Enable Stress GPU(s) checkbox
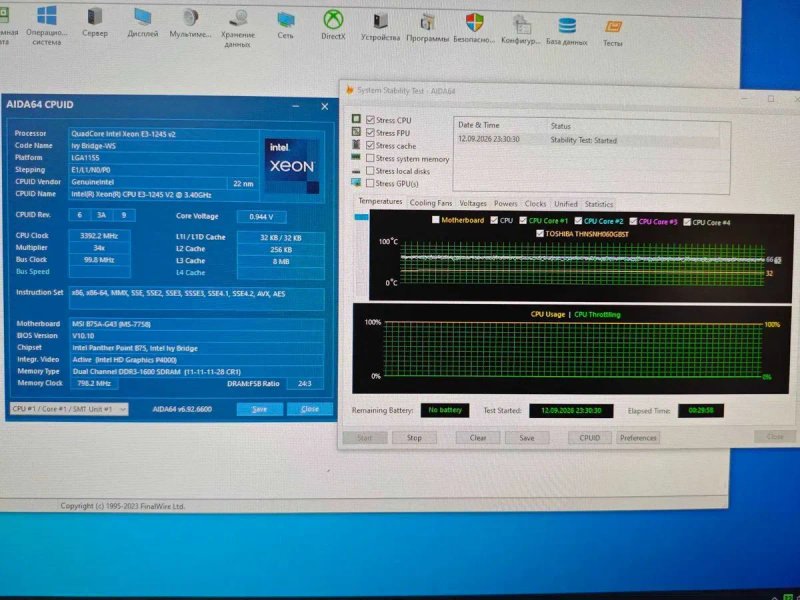Viewport: 800px width, 600px height. [370, 183]
